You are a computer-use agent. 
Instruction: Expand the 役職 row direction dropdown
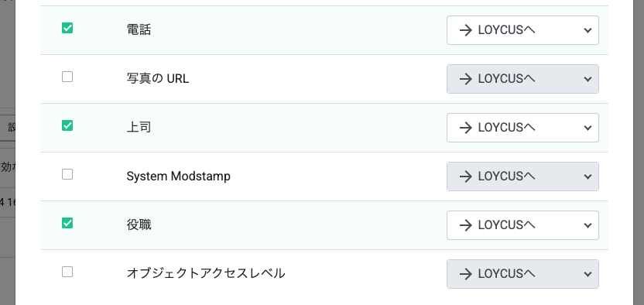522,225
